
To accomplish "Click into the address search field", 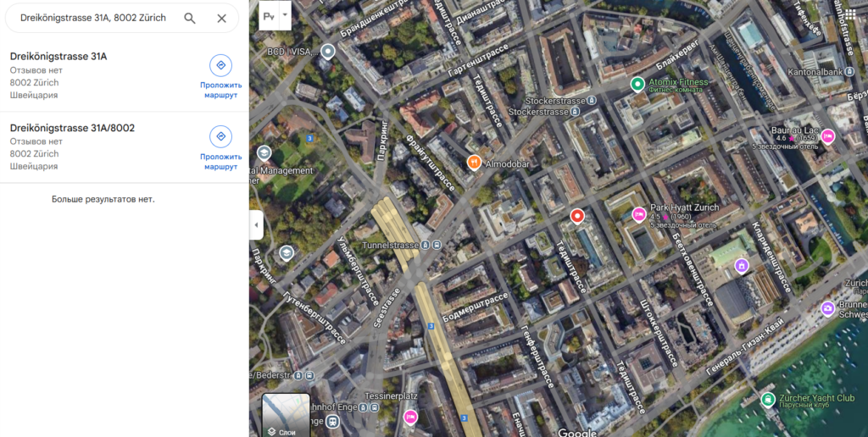I will coord(93,18).
